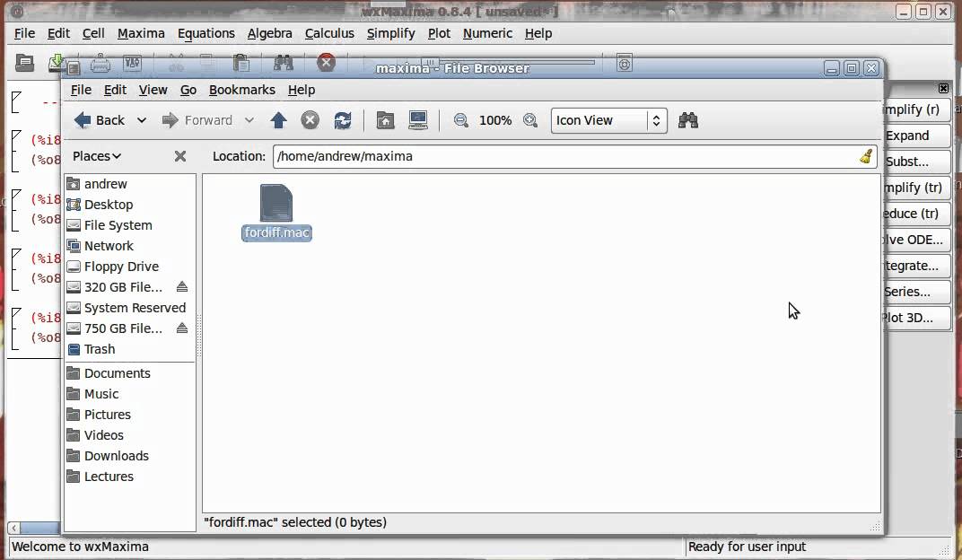Click Subst... button in wxMaxima panel
This screenshot has height=560, width=962.
(x=916, y=162)
